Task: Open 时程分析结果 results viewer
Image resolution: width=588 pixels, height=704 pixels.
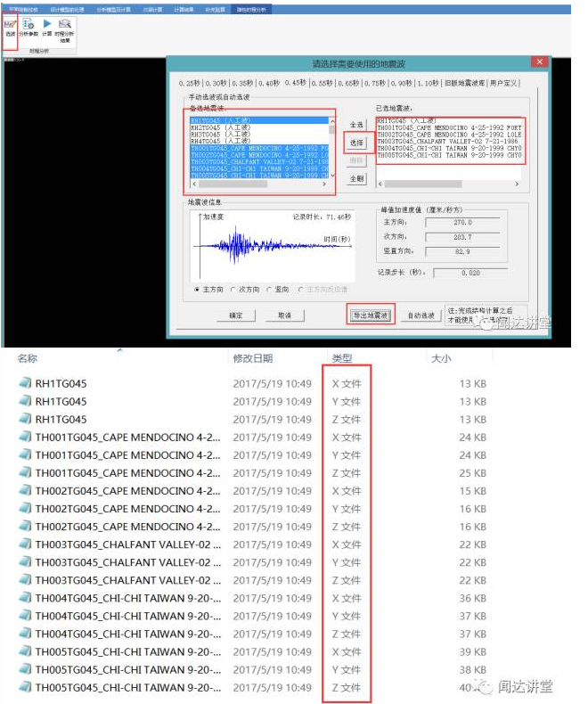Action: [x=65, y=30]
